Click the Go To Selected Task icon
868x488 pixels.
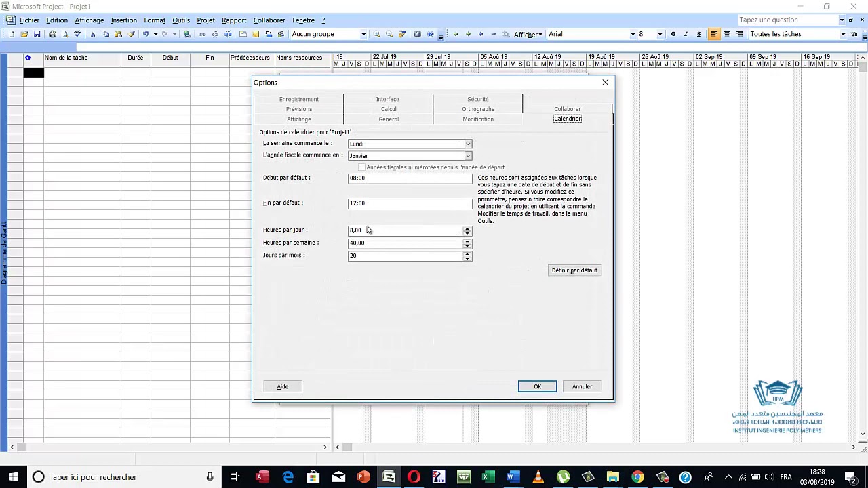(402, 34)
